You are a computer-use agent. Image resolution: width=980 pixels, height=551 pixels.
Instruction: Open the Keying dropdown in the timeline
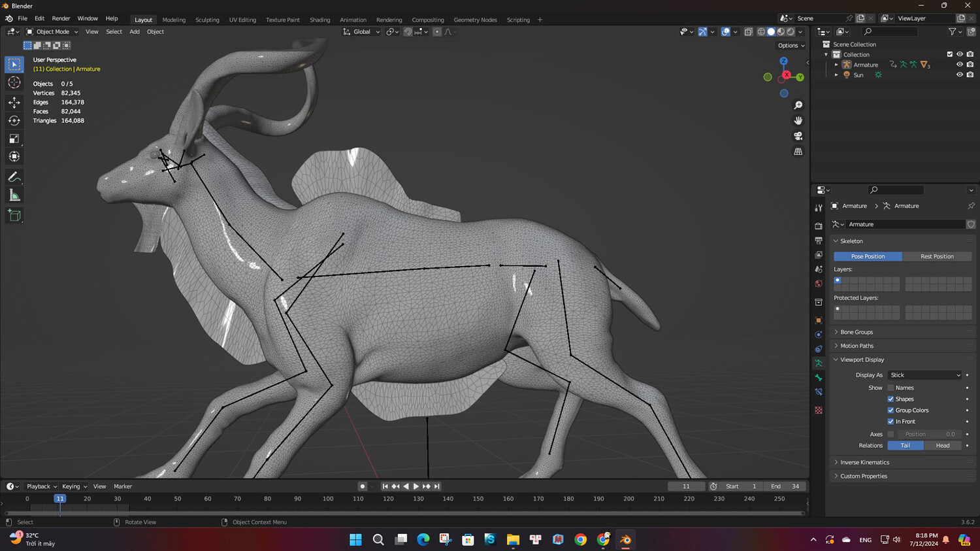(x=74, y=486)
